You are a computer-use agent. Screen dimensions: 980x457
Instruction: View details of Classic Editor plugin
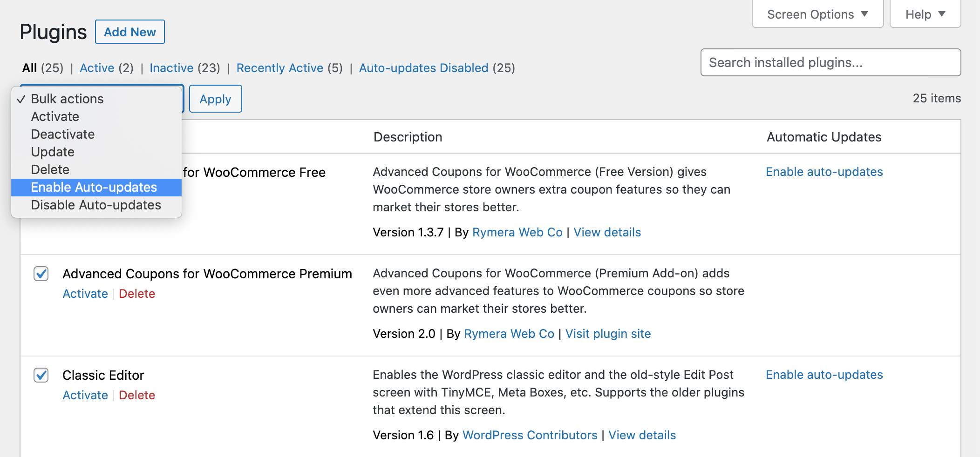point(642,435)
